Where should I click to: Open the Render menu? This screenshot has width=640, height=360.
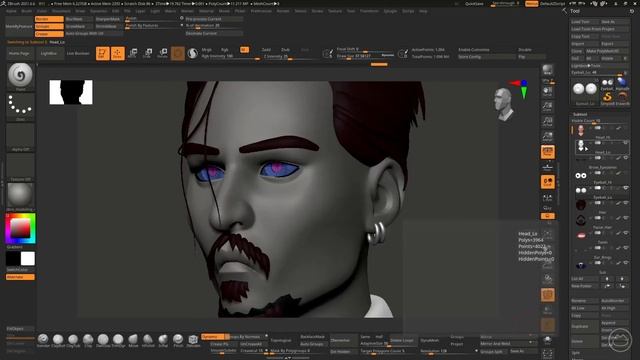[283, 11]
